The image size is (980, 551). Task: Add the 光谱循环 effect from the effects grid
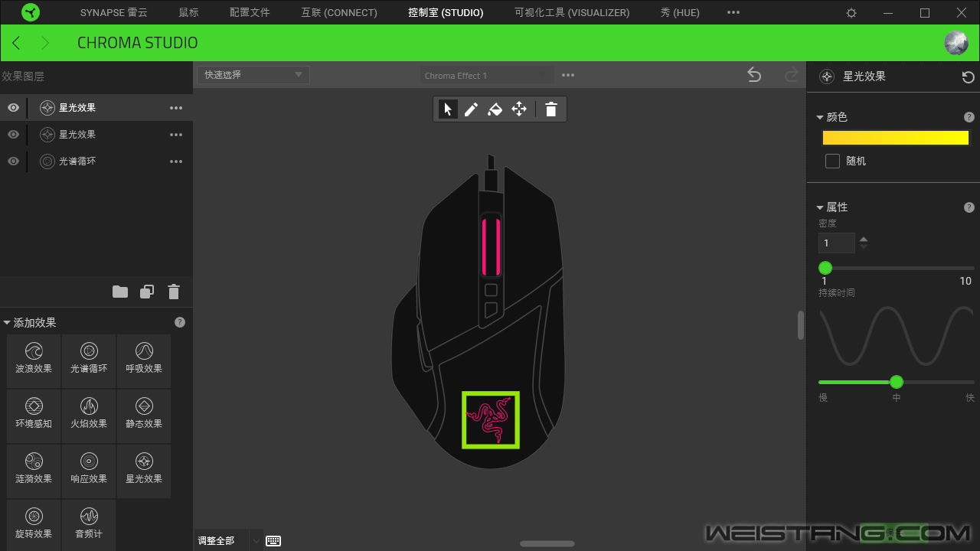coord(89,360)
